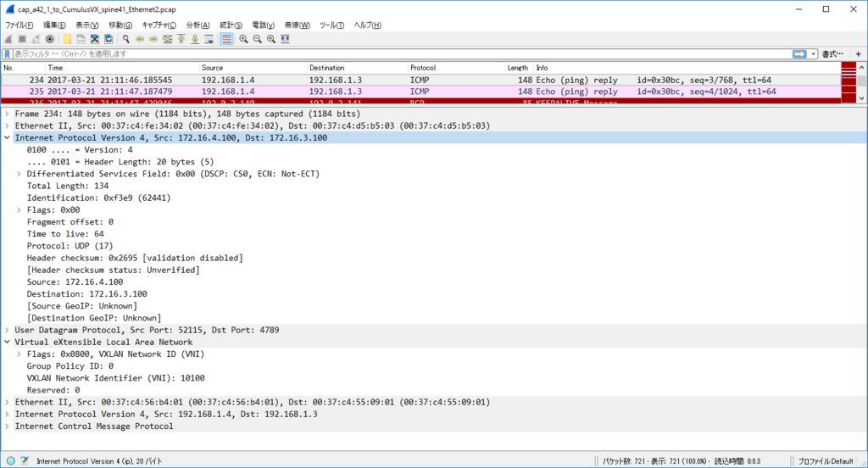Find a packet with magnifier icon
The image size is (868, 468).
click(126, 39)
